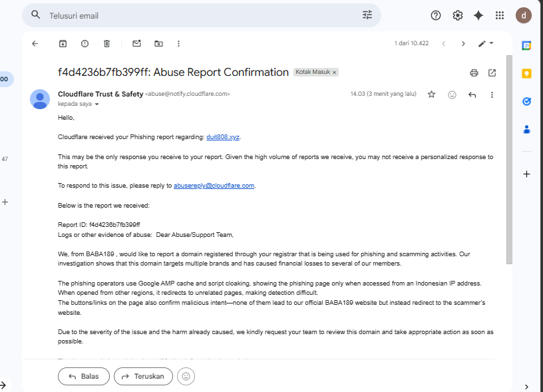
Task: Delete this email with trash icon
Action: (106, 44)
